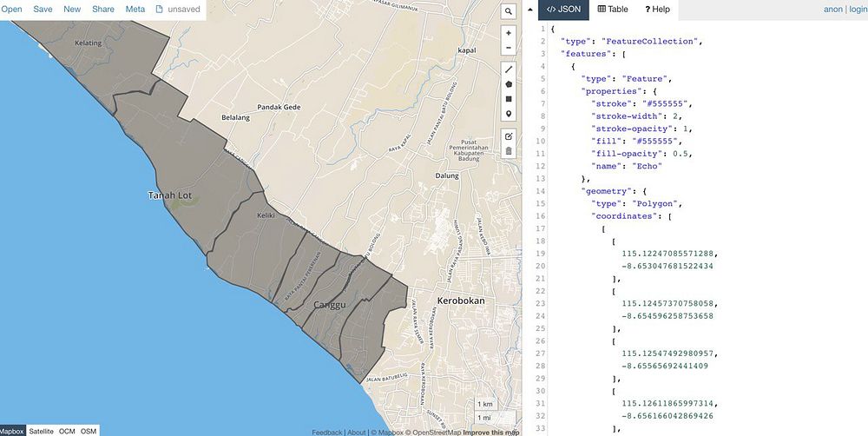This screenshot has width=868, height=436.
Task: Open the Open menu
Action: click(11, 10)
